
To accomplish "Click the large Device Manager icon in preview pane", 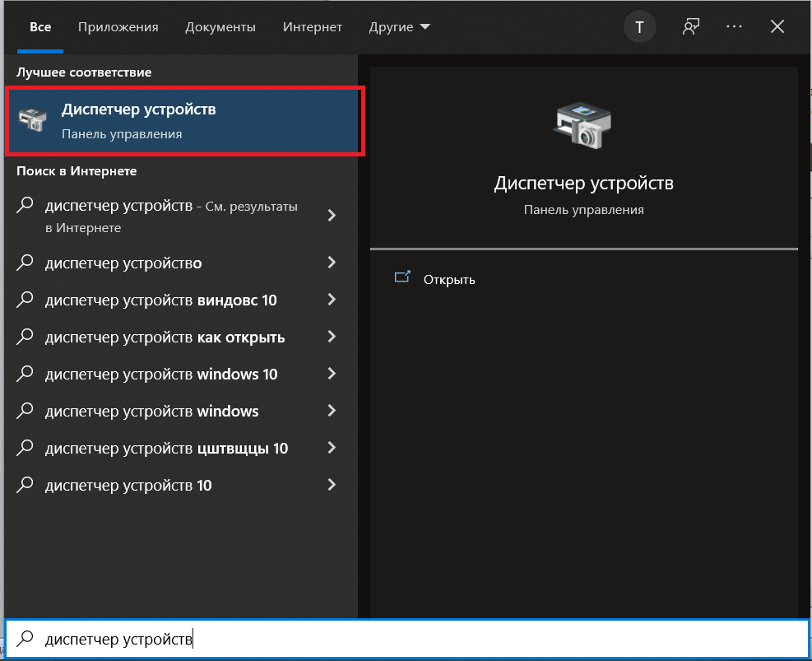I will (x=583, y=126).
